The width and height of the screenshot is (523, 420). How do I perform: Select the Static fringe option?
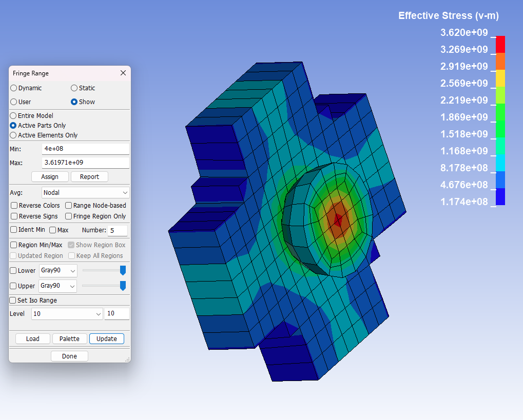pyautogui.click(x=74, y=88)
